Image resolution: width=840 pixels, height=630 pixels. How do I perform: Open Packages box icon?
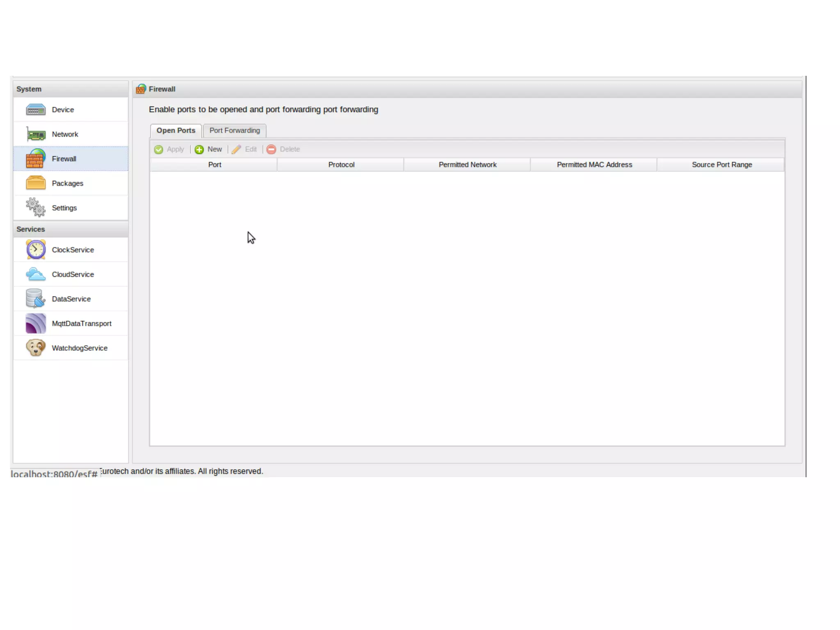(x=36, y=183)
